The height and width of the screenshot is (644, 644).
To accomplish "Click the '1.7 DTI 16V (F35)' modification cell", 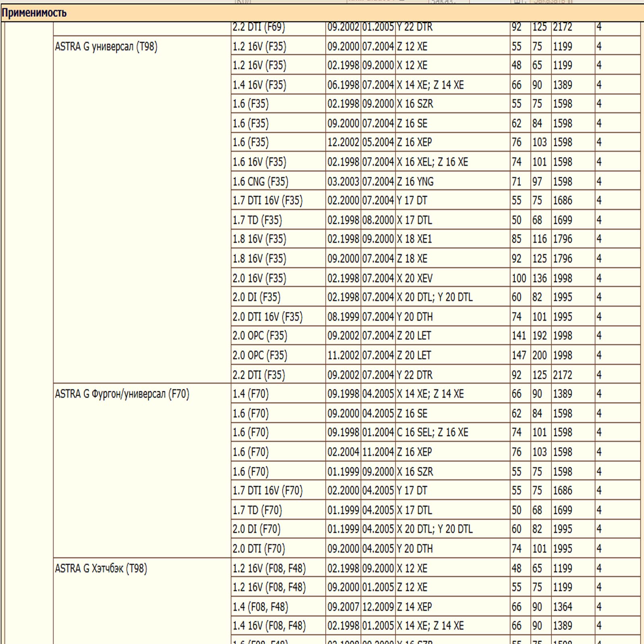I will pos(268,200).
